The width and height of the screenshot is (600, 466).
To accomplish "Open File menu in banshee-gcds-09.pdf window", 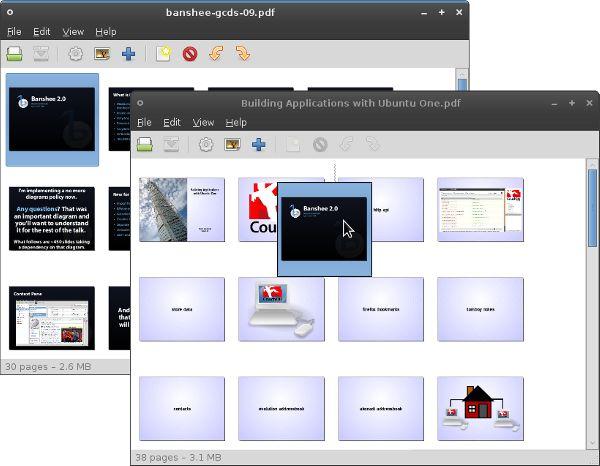I will (14, 32).
